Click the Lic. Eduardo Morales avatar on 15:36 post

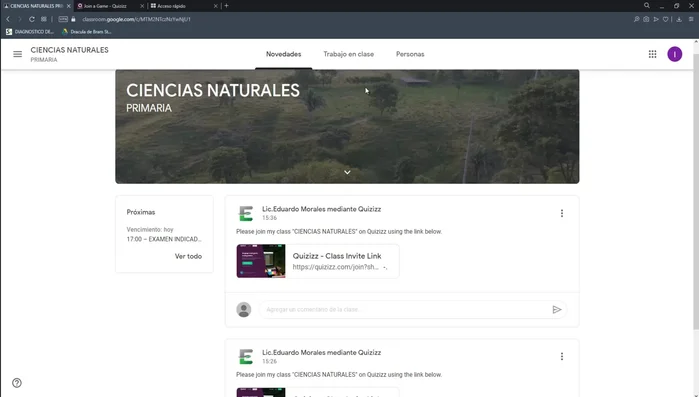[246, 213]
